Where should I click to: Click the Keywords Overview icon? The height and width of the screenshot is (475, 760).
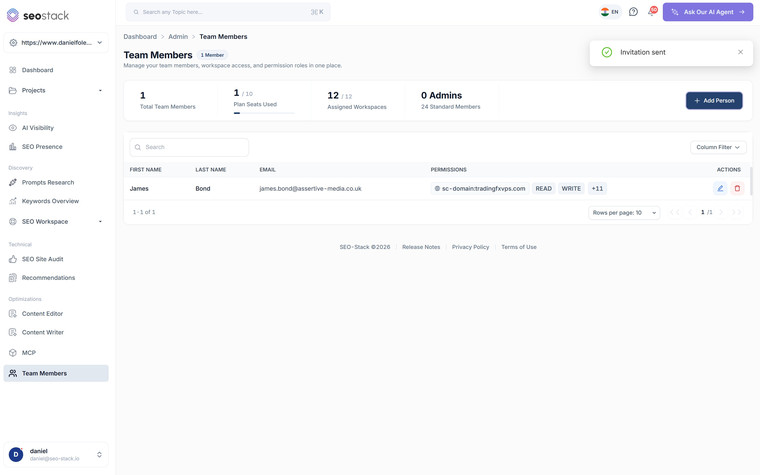click(x=13, y=201)
